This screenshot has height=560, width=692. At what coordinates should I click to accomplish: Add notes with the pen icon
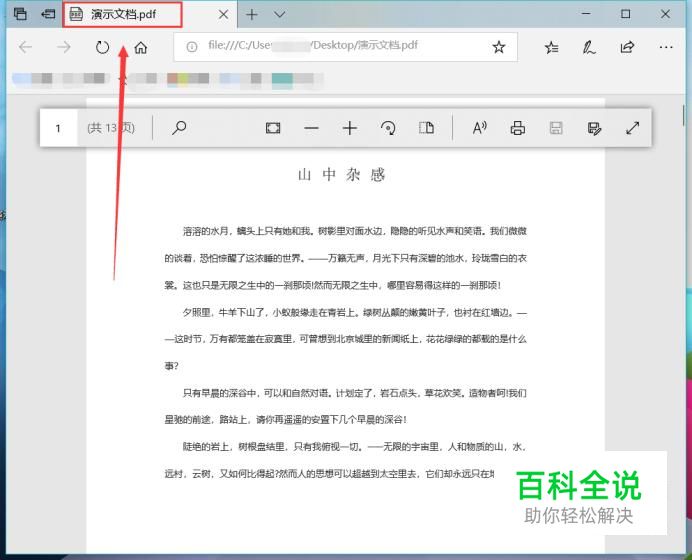click(589, 47)
